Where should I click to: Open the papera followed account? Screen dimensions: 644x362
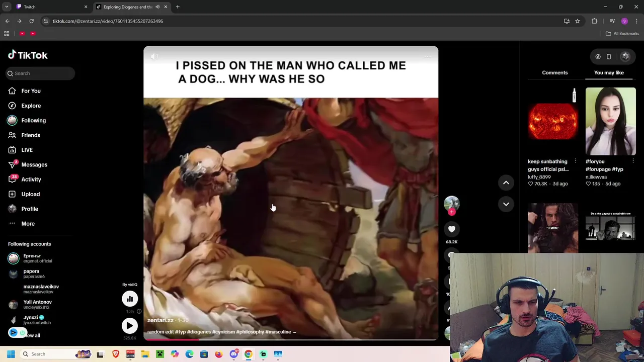(28, 274)
